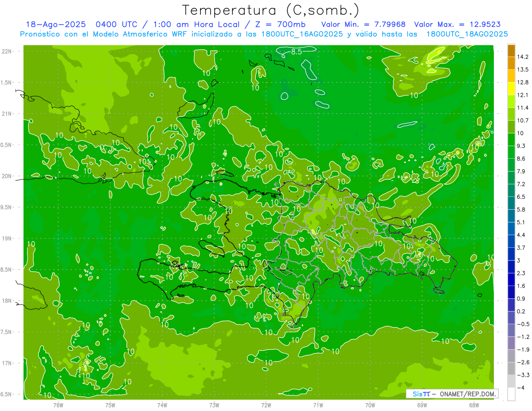
Task: Click the '22N' latitude label
Action: click(7, 51)
